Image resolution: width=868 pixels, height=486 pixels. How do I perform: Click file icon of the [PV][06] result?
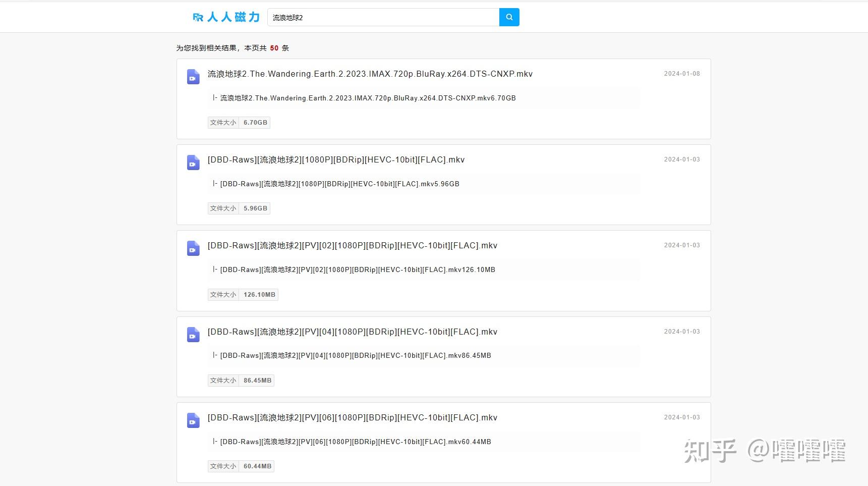193,420
